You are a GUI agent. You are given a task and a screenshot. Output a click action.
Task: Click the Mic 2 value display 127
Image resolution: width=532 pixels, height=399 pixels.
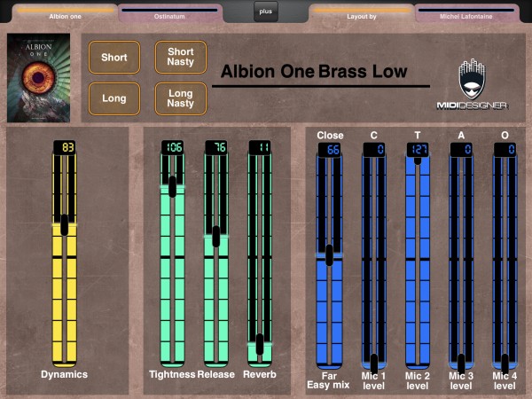tap(418, 150)
